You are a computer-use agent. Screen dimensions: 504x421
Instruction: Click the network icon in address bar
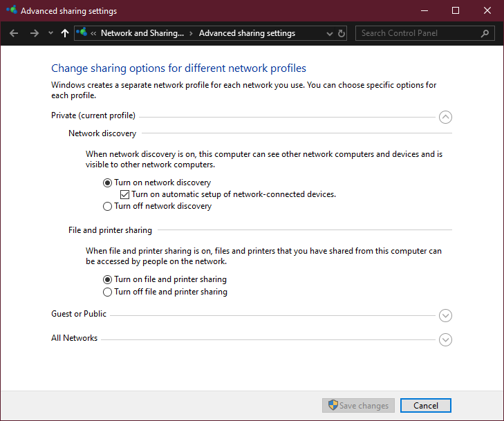(x=82, y=33)
